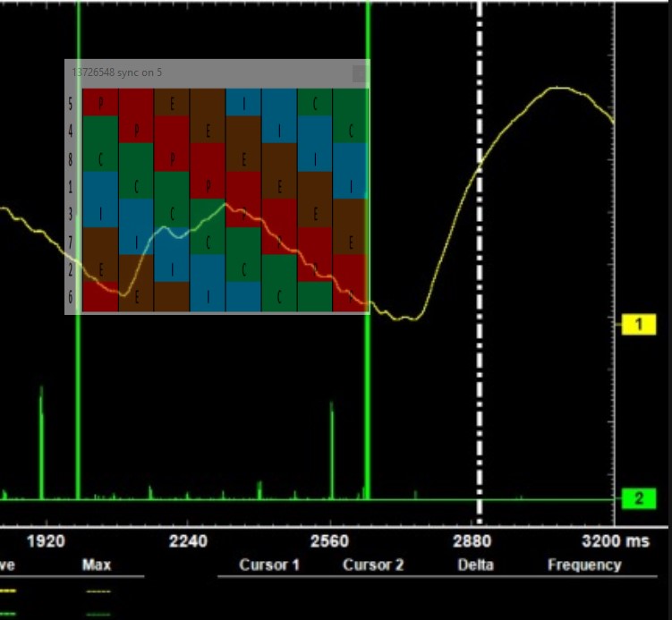The height and width of the screenshot is (620, 672).
Task: Click the 2240 time axis label
Action: click(x=188, y=541)
